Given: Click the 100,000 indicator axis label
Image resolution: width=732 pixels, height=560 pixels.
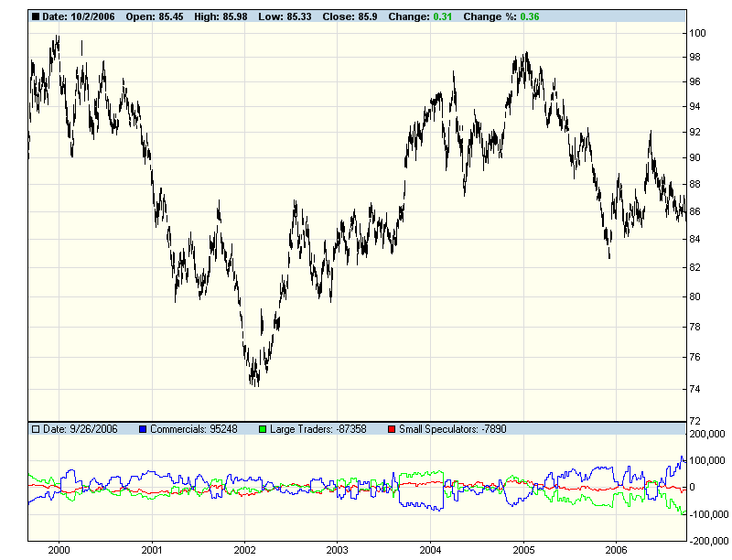Looking at the screenshot, I should click(x=707, y=460).
